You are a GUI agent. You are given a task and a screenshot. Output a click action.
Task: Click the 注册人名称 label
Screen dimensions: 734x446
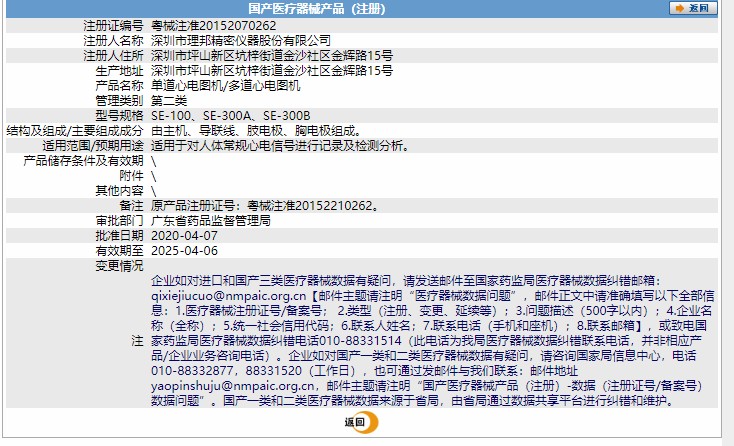tap(113, 41)
